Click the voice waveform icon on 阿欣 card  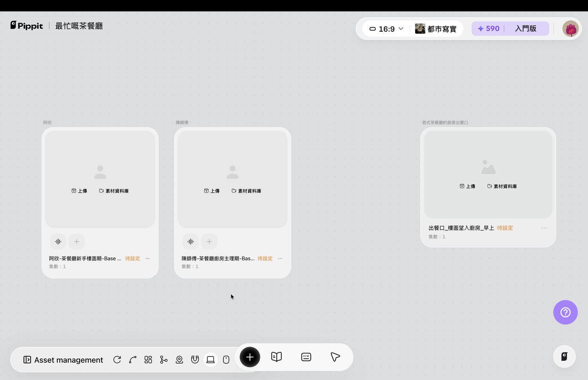58,242
